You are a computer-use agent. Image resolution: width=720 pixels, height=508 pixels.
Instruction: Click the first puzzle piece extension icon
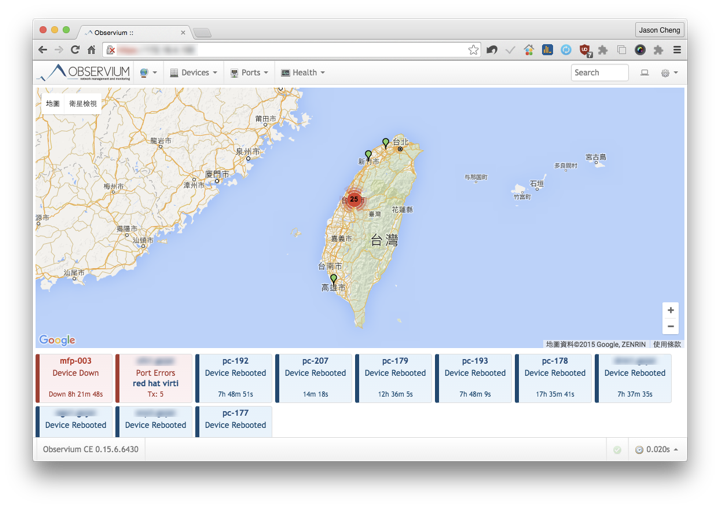tap(603, 50)
